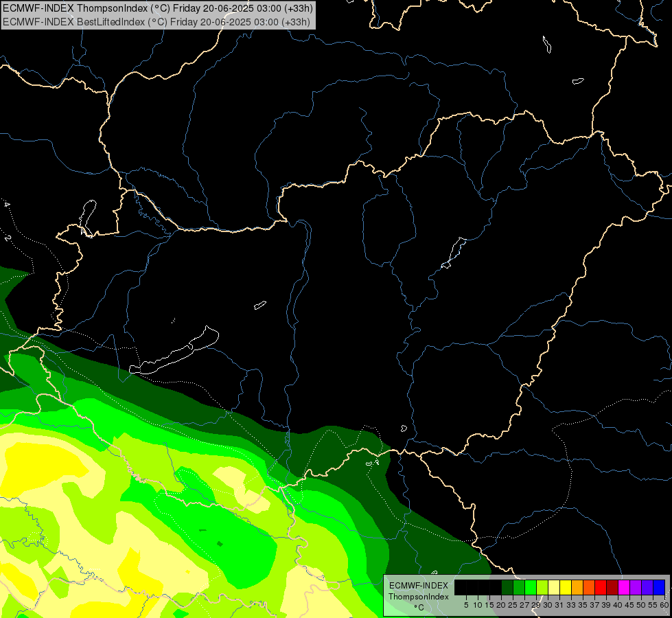This screenshot has height=618, width=672.
Task: Click the legend unit '°C'
Action: [419, 607]
